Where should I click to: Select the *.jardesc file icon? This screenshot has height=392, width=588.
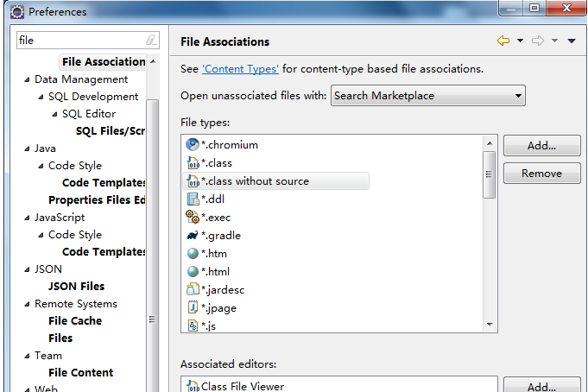(193, 290)
